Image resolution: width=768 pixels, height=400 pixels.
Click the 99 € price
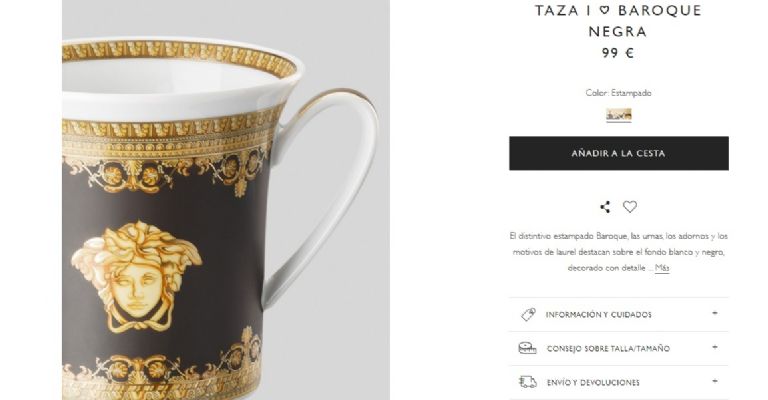point(618,53)
